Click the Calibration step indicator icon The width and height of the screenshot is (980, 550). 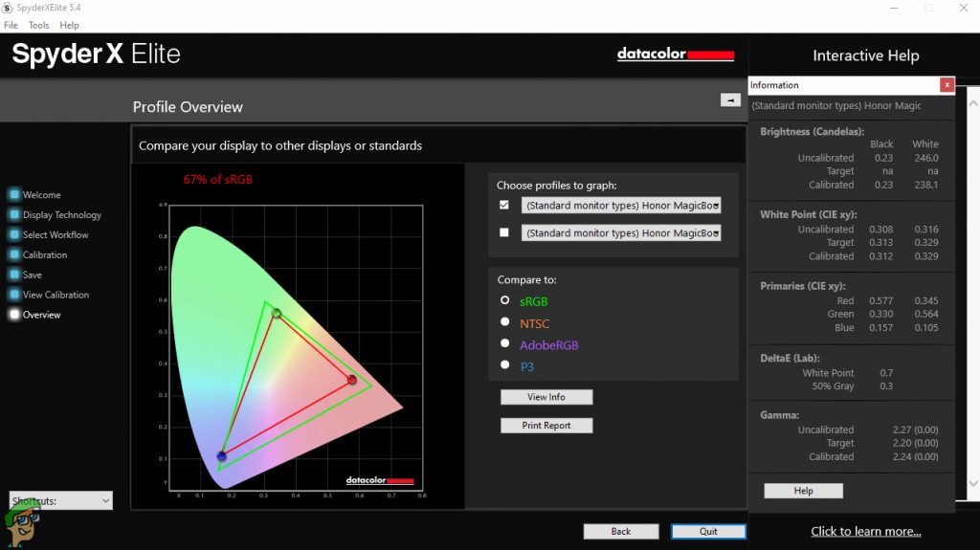click(14, 254)
